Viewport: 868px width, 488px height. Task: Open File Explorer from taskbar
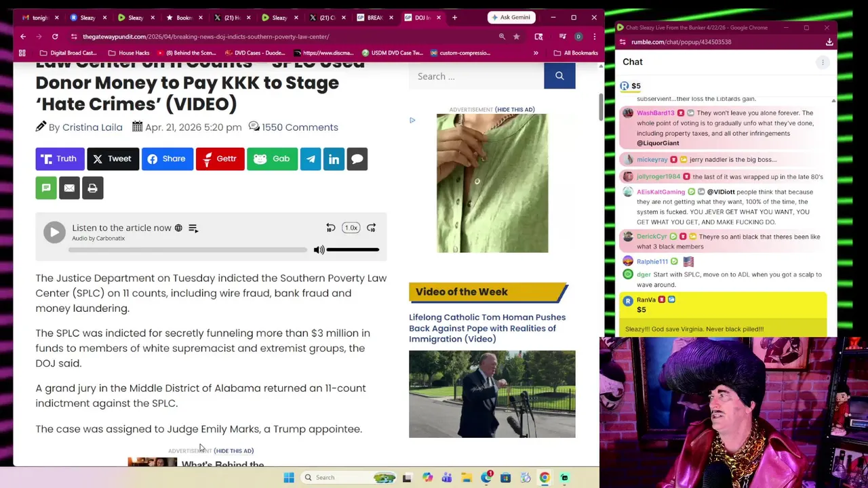[x=467, y=478]
